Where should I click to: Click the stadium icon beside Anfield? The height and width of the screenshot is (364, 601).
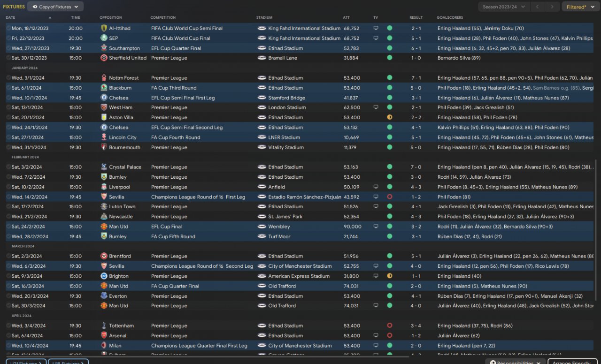click(x=262, y=187)
